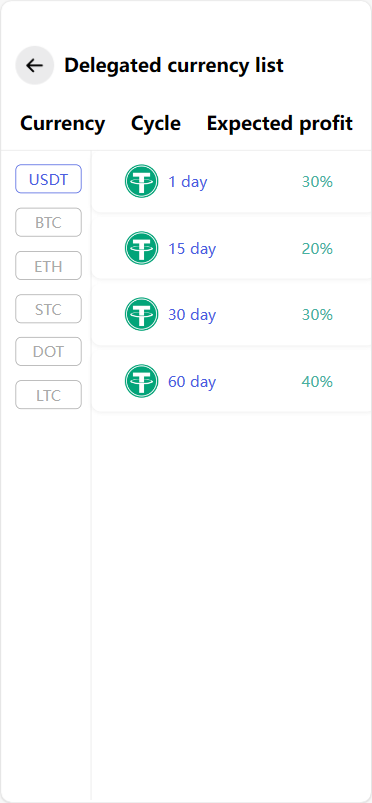The width and height of the screenshot is (372, 803).
Task: Go back using the arrow icon
Action: point(34,66)
